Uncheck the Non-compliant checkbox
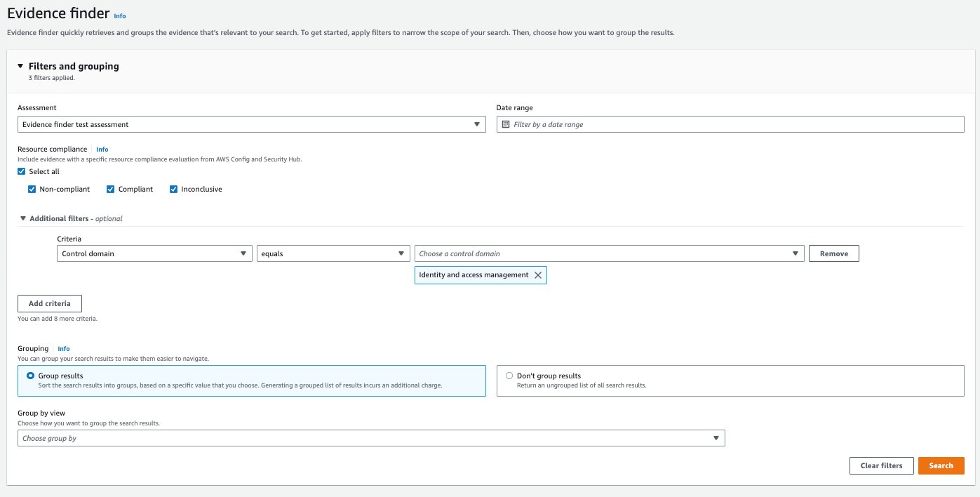 [x=32, y=189]
